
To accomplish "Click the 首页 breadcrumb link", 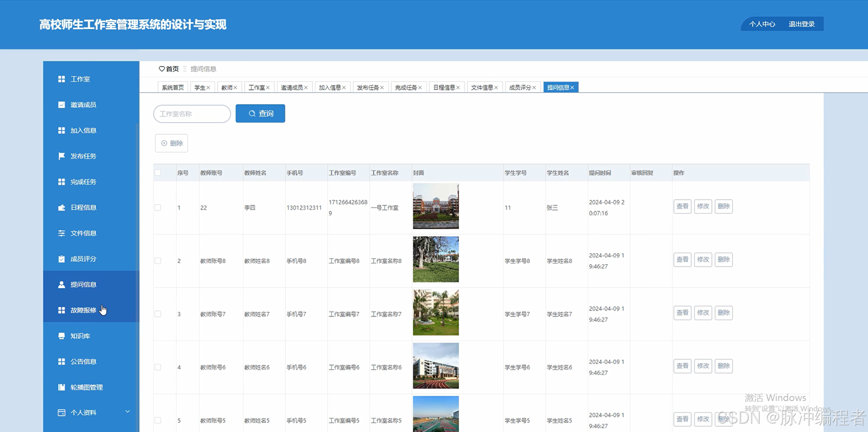I will [x=172, y=69].
